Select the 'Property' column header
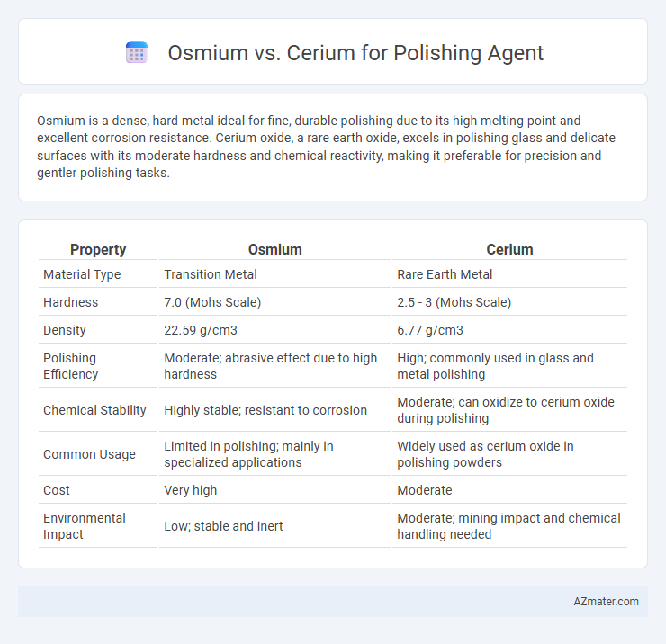This screenshot has height=644, width=666. coord(98,249)
